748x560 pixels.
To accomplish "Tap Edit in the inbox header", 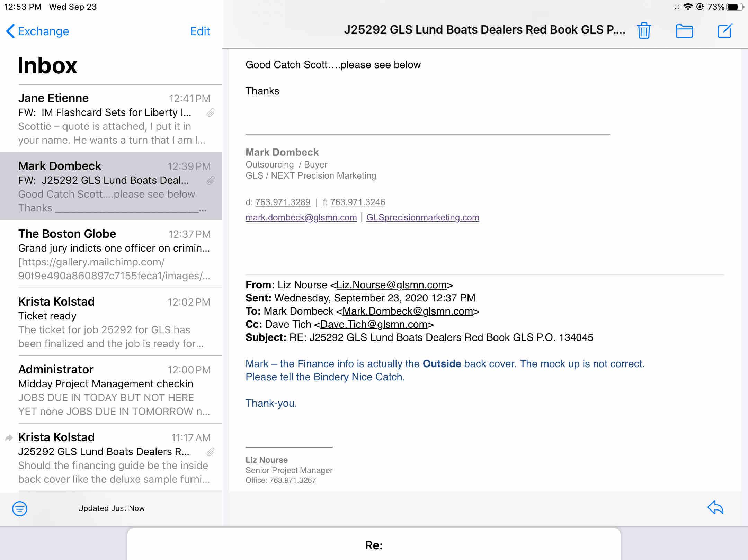I will pyautogui.click(x=200, y=31).
